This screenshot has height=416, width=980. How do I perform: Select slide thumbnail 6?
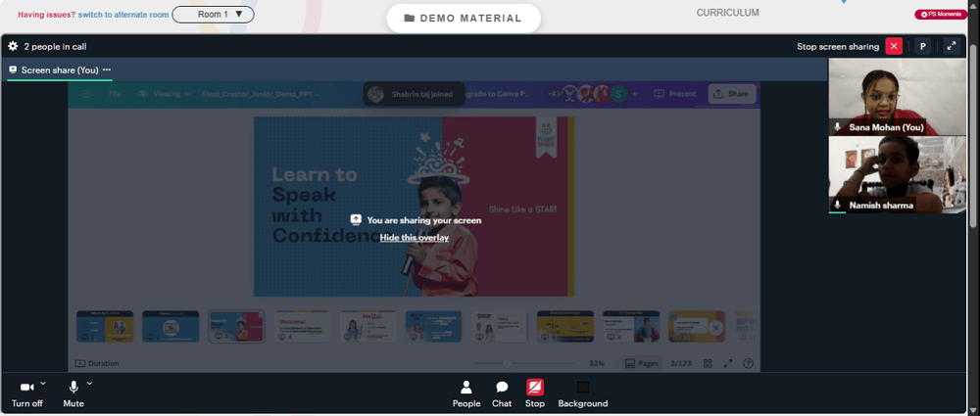click(434, 326)
